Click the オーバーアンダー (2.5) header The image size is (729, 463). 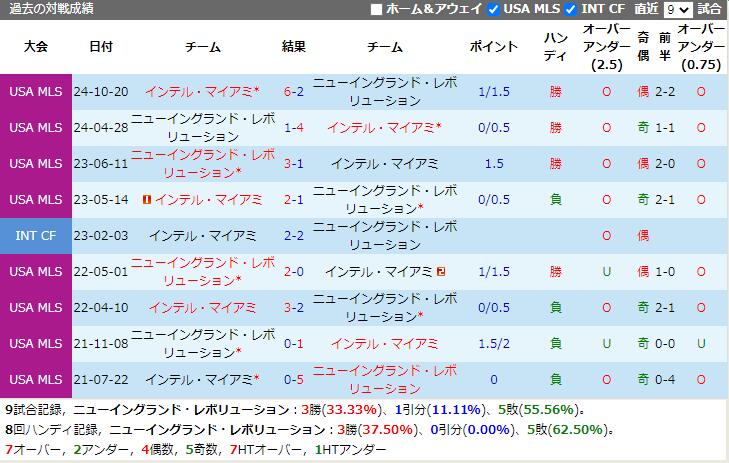[607, 46]
